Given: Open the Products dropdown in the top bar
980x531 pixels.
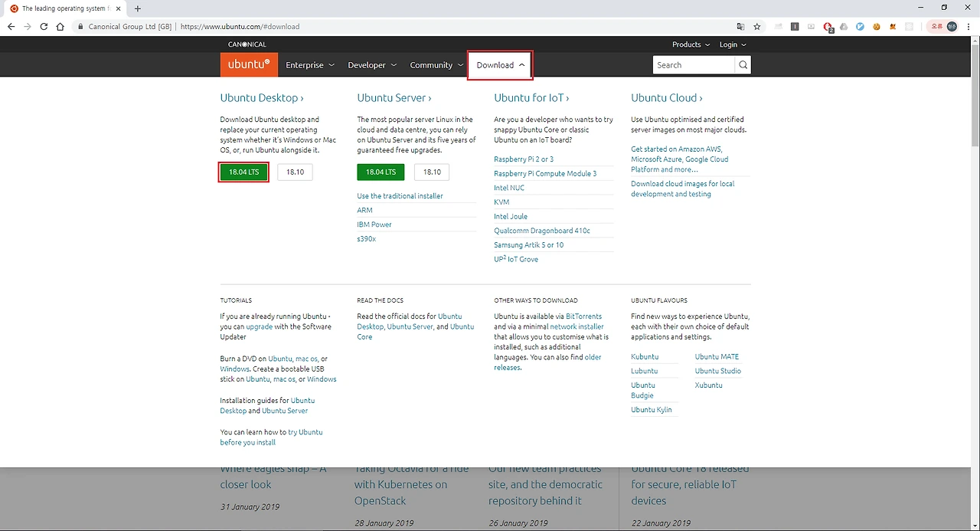Looking at the screenshot, I should click(x=691, y=44).
